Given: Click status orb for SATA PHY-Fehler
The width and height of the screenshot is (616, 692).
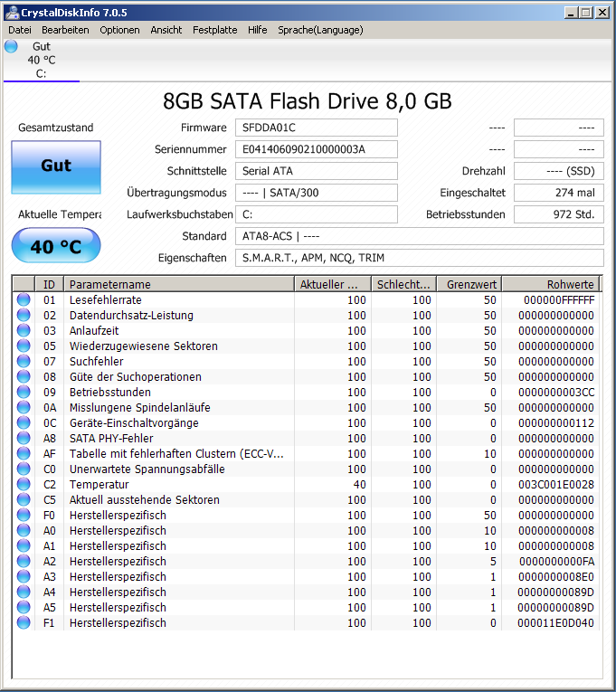Looking at the screenshot, I should click(x=24, y=438).
